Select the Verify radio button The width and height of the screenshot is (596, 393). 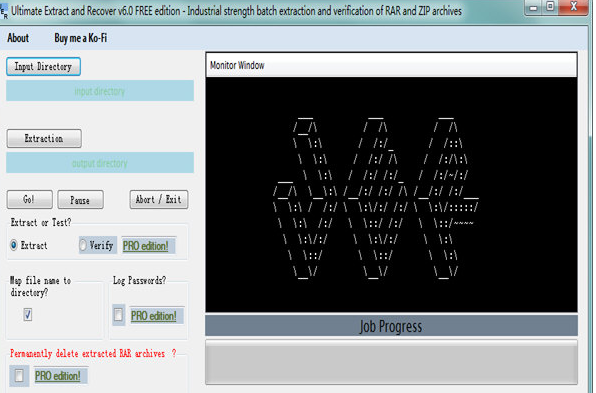click(x=83, y=245)
